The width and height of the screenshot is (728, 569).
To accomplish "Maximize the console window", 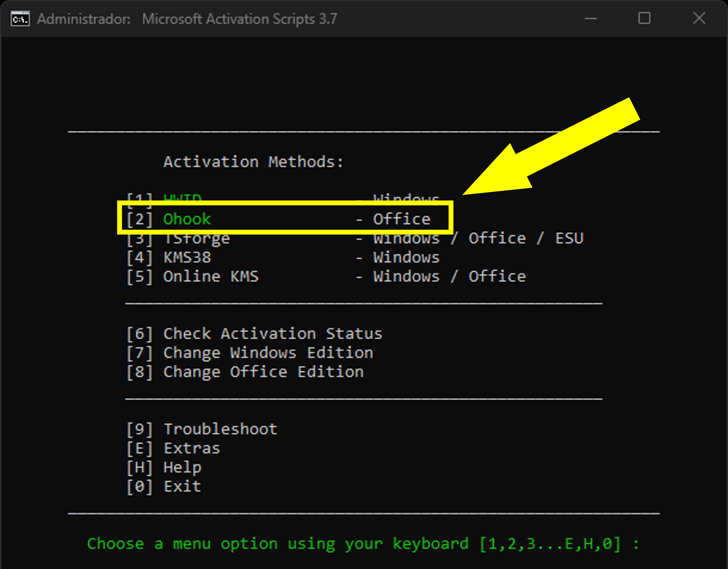I will tap(644, 19).
